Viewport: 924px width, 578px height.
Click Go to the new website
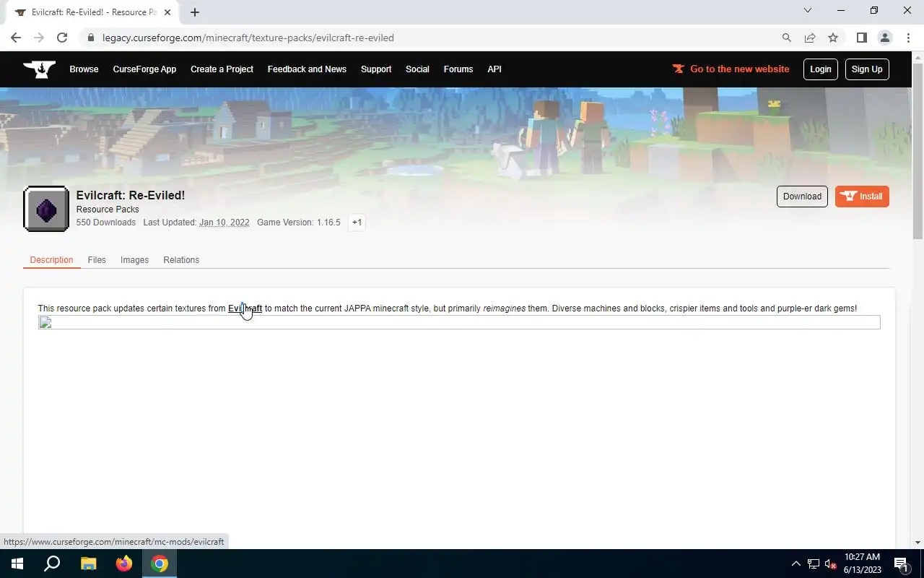click(731, 69)
